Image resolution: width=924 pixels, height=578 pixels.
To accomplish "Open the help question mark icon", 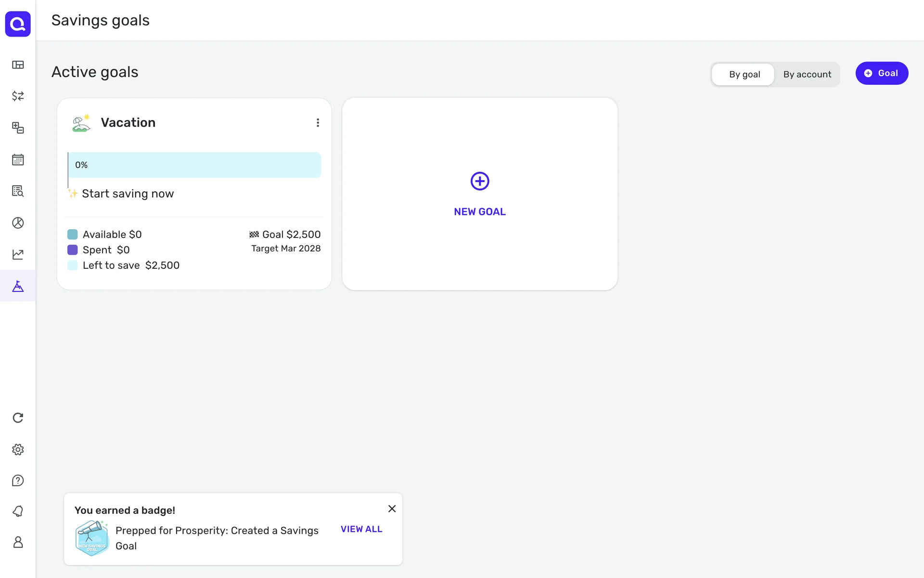I will [18, 480].
